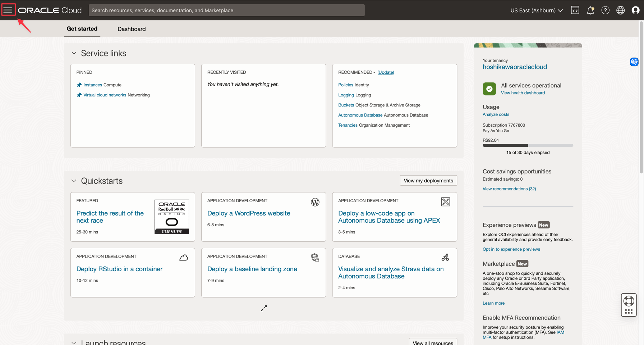Image resolution: width=644 pixels, height=345 pixels.
Task: Open the Help question mark icon
Action: [606, 10]
